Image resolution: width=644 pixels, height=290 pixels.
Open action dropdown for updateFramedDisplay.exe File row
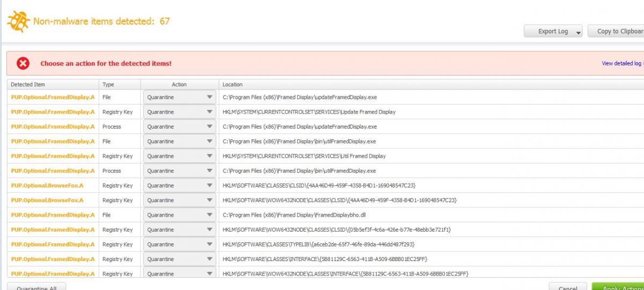tap(180, 98)
